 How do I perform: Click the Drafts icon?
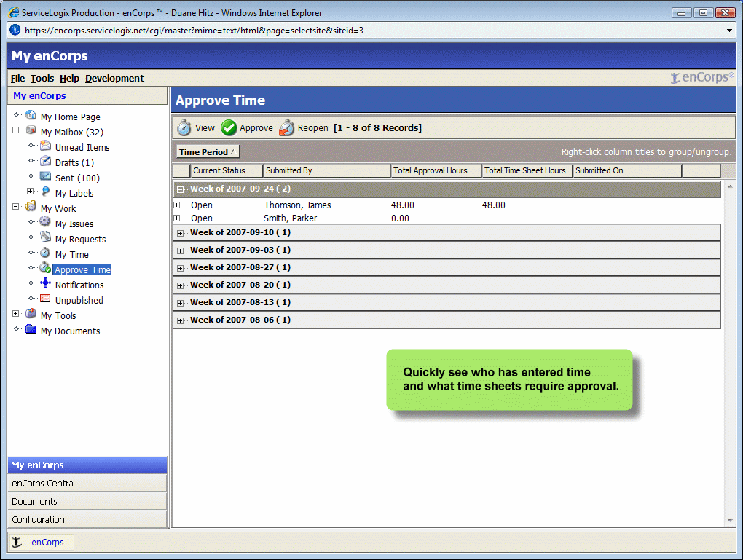(x=45, y=161)
